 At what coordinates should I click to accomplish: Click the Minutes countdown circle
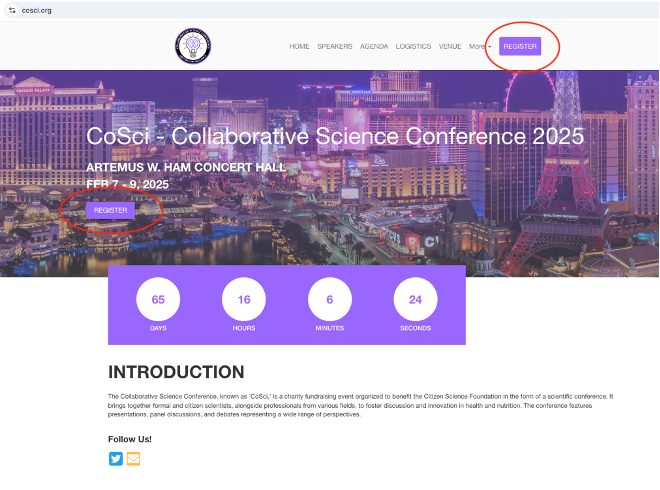tap(329, 300)
